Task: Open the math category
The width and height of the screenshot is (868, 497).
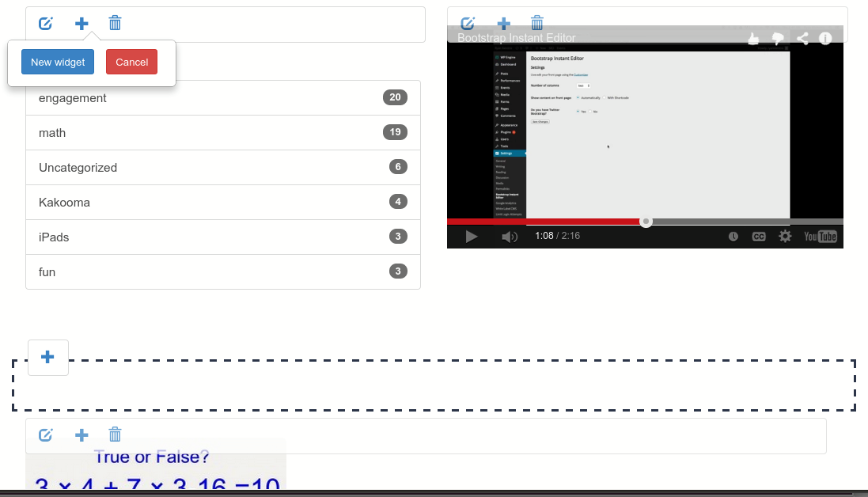Action: 223,133
